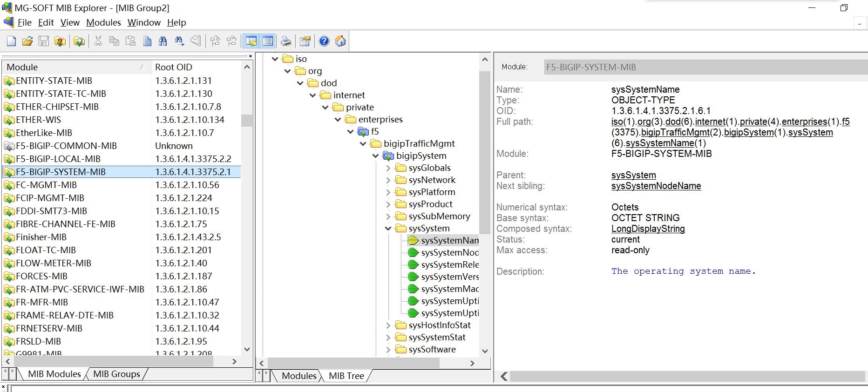Click the second tree-arrows toolbar icon

tap(231, 41)
